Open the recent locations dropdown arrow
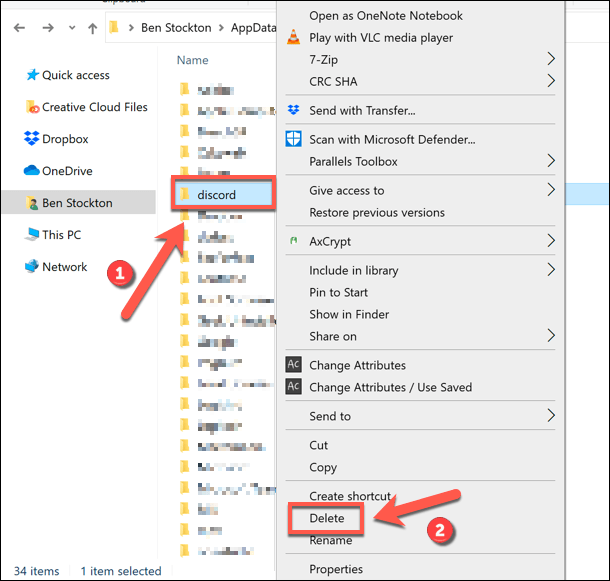The image size is (610, 581). click(x=68, y=28)
